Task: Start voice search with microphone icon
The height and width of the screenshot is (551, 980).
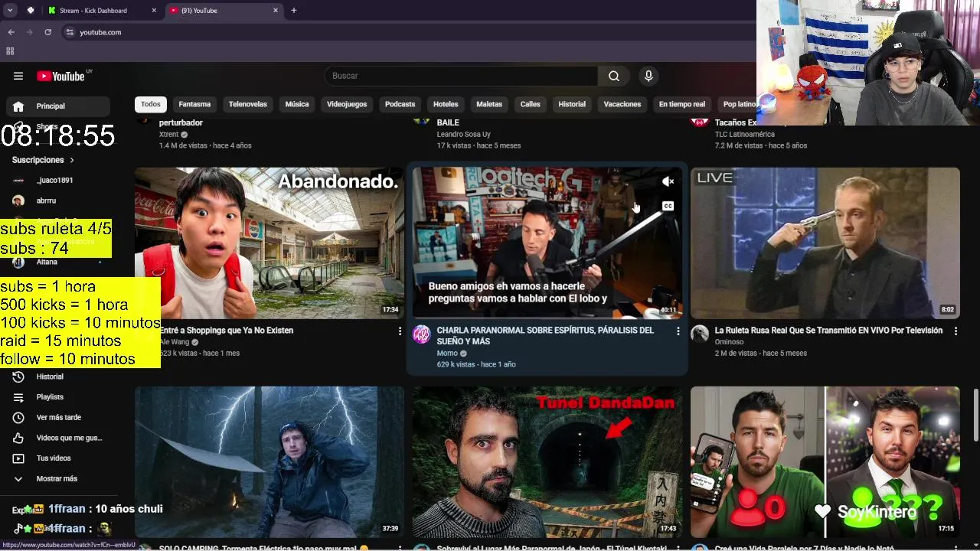Action: 648,76
